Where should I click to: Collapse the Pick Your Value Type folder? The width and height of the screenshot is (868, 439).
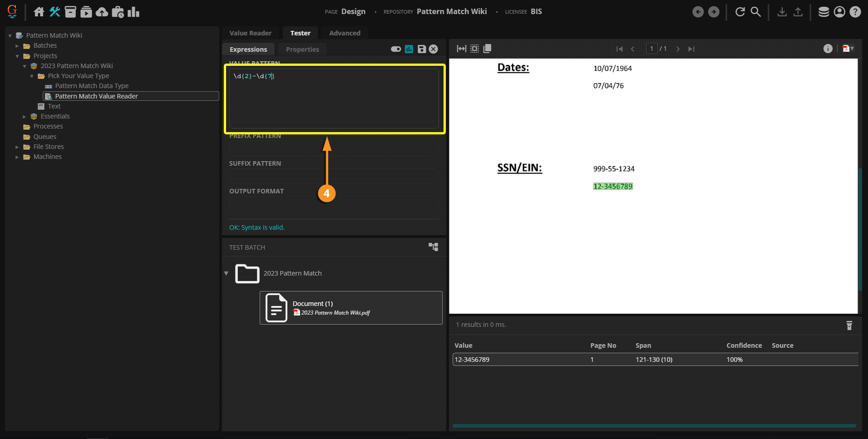[x=32, y=76]
